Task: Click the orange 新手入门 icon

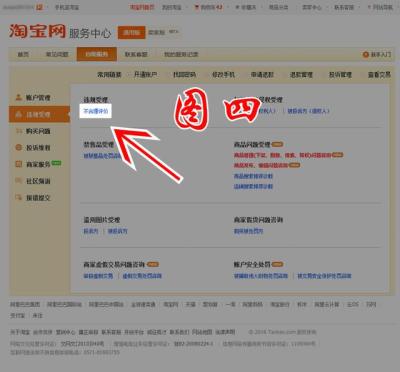Action: pyautogui.click(x=366, y=54)
